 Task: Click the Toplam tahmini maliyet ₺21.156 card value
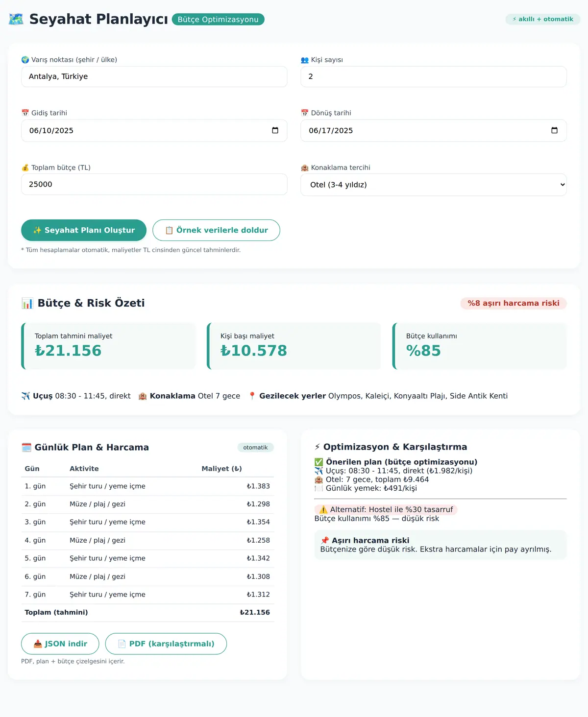[x=68, y=351]
